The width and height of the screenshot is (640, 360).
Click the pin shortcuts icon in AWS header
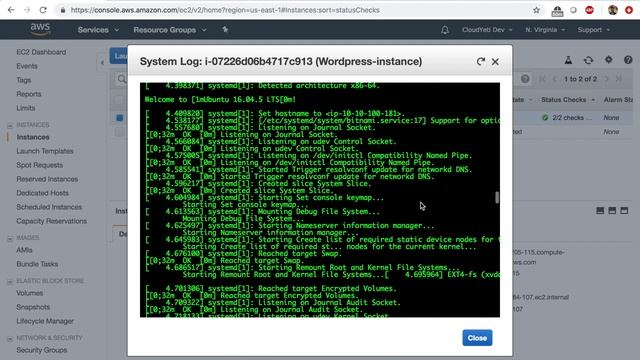coord(225,29)
